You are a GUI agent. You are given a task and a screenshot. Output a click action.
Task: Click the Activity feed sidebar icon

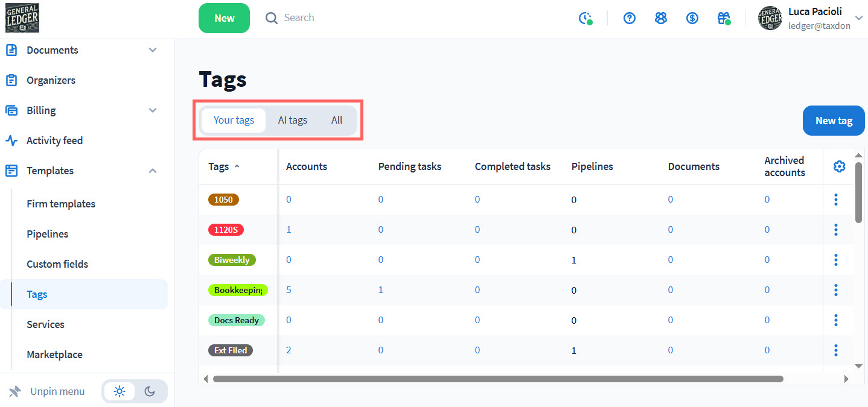click(11, 140)
